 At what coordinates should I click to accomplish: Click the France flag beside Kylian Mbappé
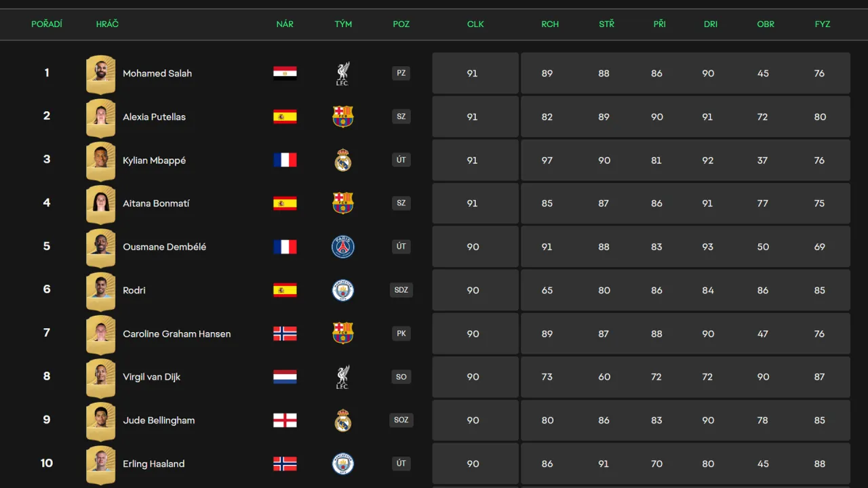pos(284,160)
